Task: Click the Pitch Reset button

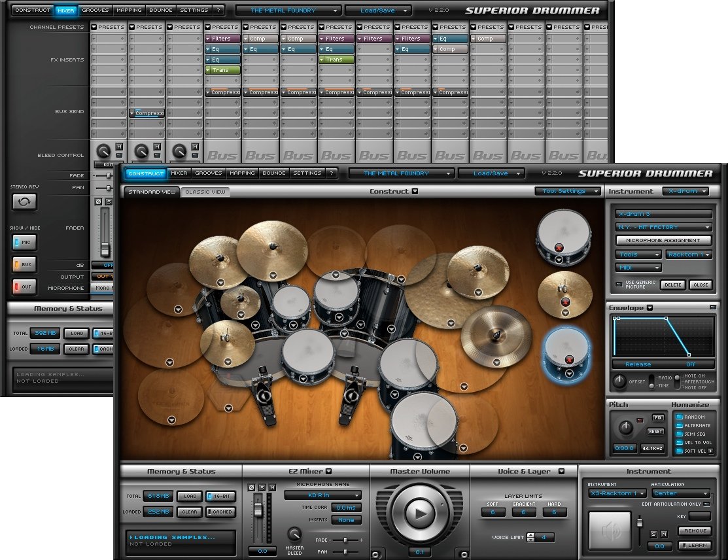Action: 655,431
